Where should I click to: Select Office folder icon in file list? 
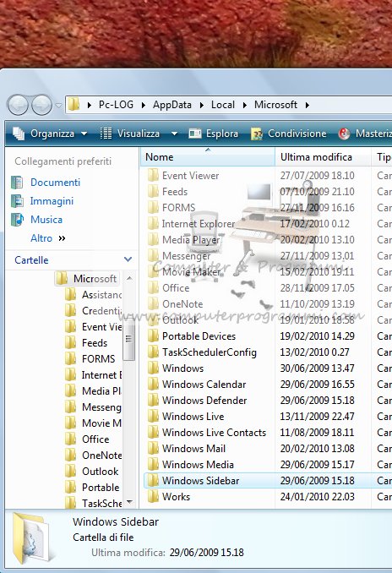[153, 288]
